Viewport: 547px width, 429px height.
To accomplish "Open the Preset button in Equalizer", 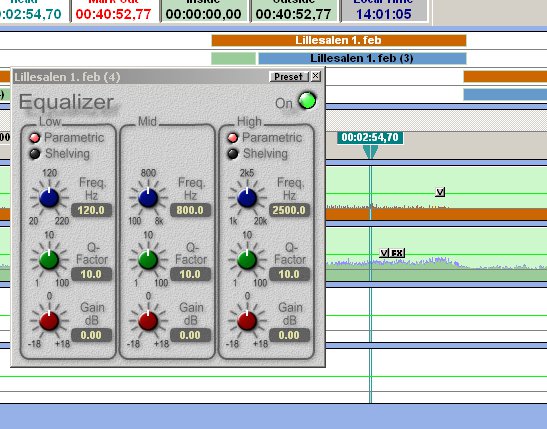I will pyautogui.click(x=289, y=76).
